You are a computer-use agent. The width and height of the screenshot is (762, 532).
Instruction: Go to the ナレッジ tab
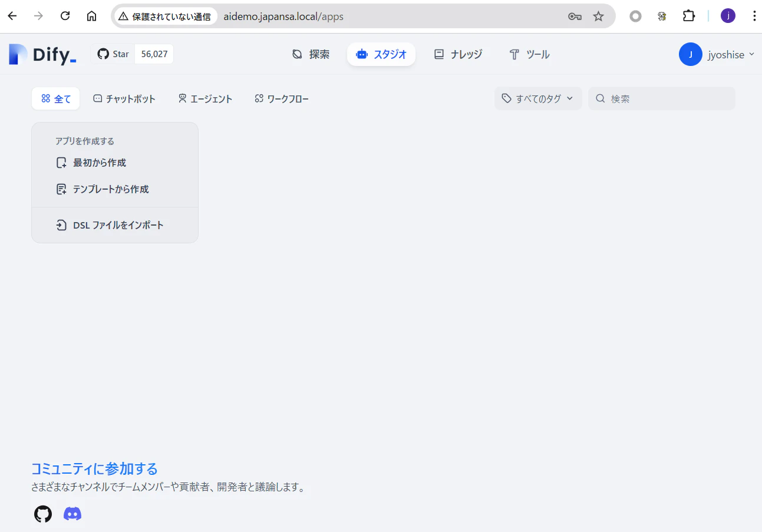pos(458,54)
